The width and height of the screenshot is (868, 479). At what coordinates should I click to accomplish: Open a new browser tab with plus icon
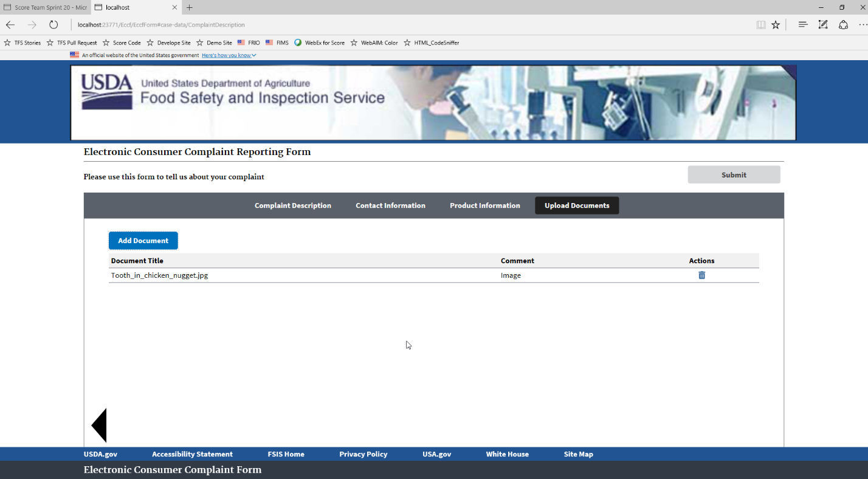click(190, 7)
